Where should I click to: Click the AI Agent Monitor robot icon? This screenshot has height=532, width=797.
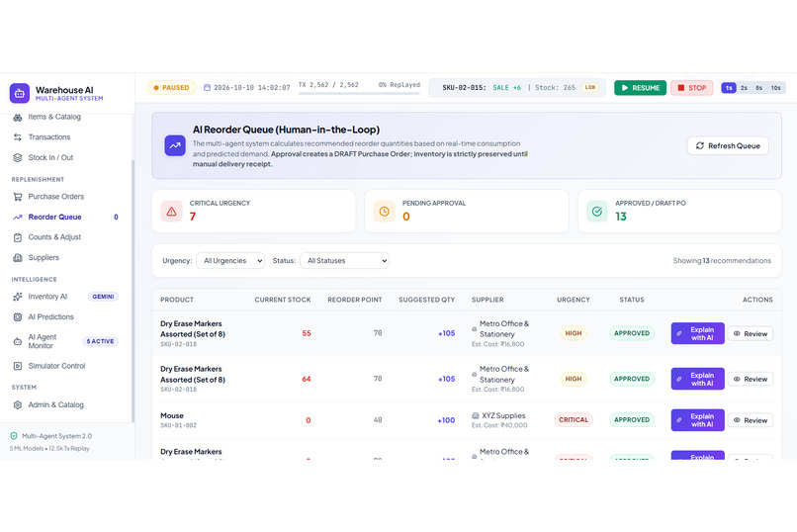18,341
